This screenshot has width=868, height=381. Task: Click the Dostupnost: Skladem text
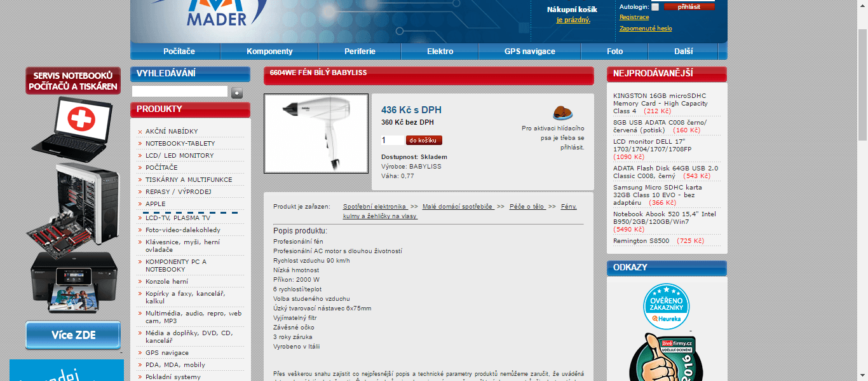[414, 156]
